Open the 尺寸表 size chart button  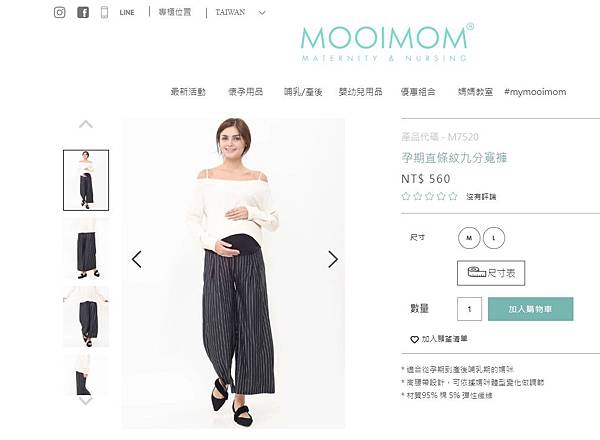pos(491,273)
